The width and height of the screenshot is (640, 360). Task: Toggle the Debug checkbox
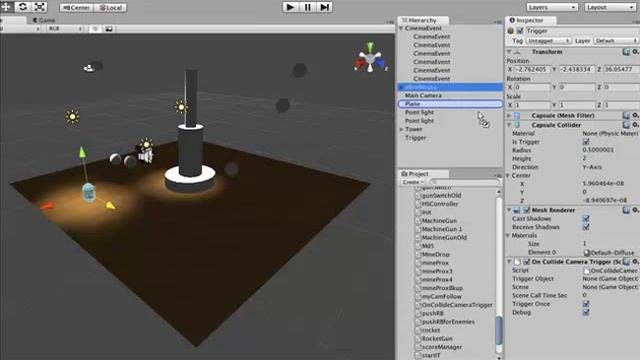pyautogui.click(x=586, y=313)
